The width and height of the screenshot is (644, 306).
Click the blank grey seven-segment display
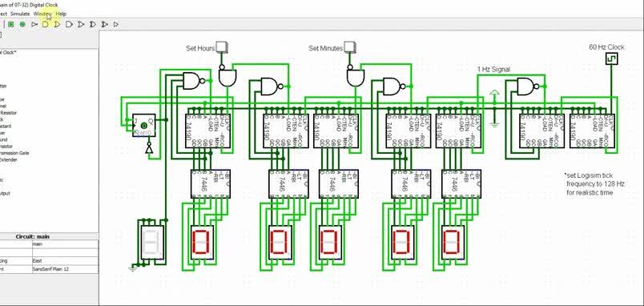click(152, 243)
